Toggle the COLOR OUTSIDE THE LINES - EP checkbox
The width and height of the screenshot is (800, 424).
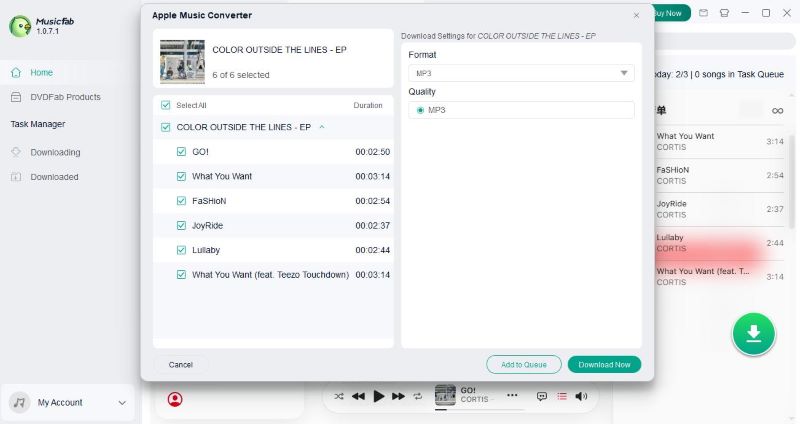165,127
